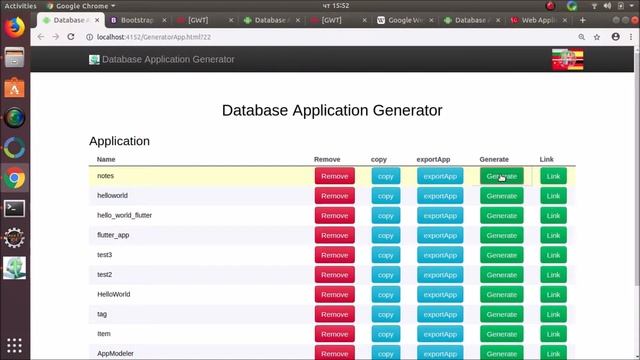Screen dimensions: 640x360
Task: Click the Database Application Generator logo icon
Action: click(x=94, y=60)
